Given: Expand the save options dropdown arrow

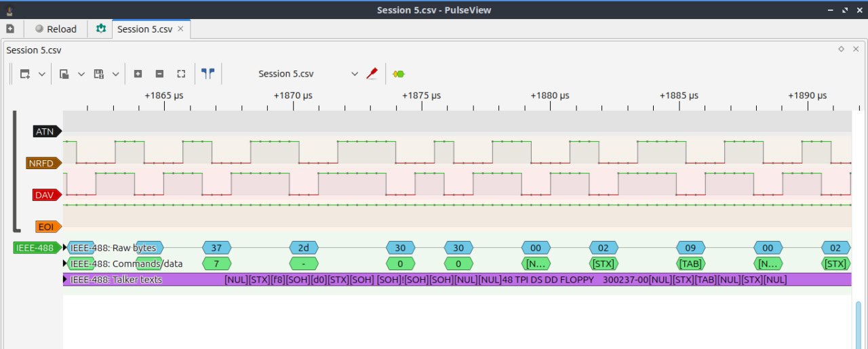Looking at the screenshot, I should (115, 74).
